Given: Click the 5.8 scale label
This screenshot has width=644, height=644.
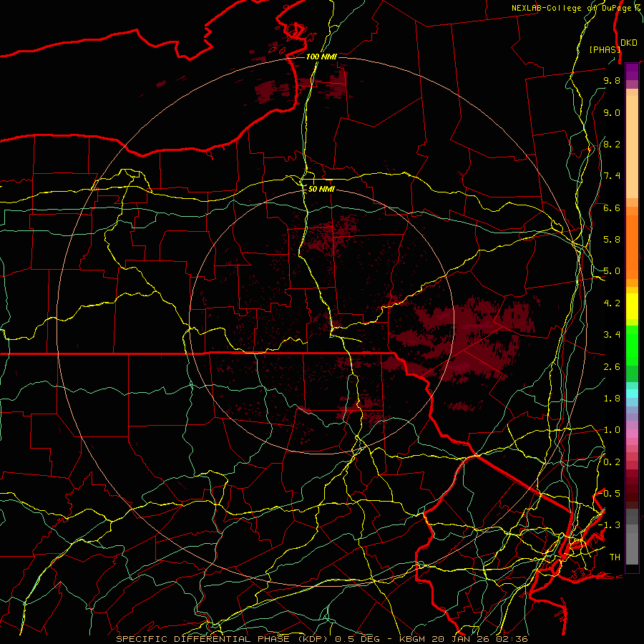Looking at the screenshot, I should click(612, 240).
